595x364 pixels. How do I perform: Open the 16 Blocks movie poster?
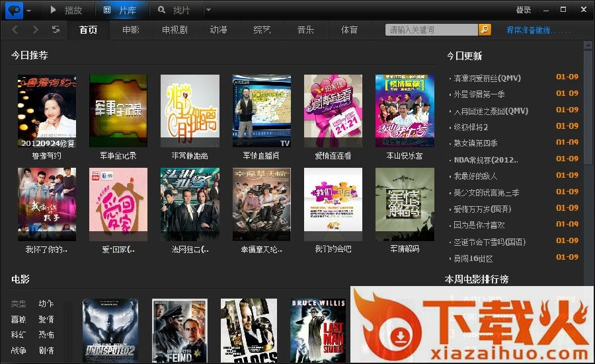pos(249,331)
